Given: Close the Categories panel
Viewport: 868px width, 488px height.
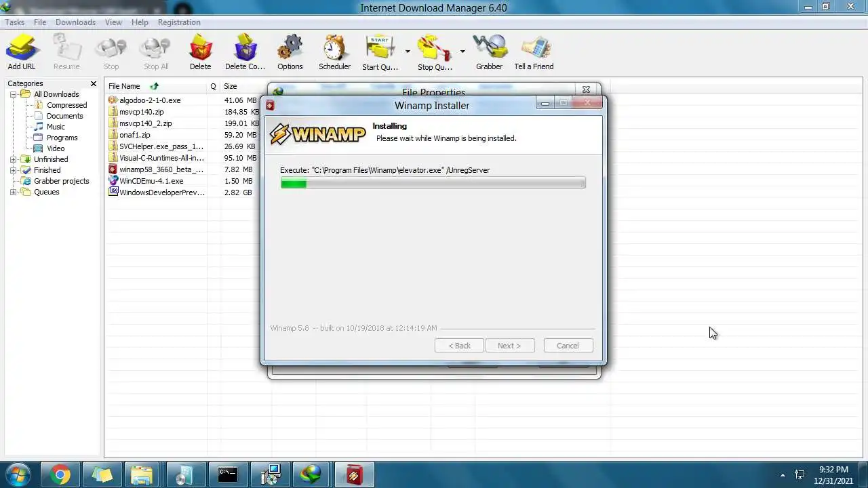Looking at the screenshot, I should pyautogui.click(x=94, y=83).
